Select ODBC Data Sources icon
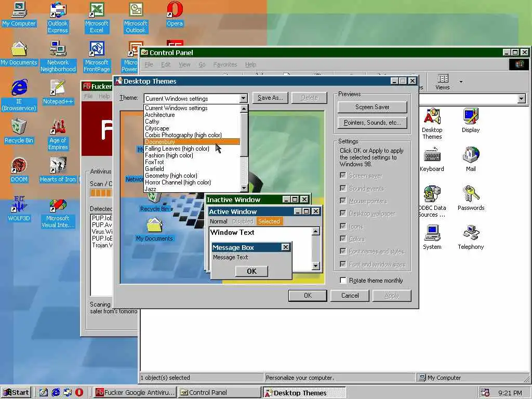Screen dimensions: 532x399 click(432, 202)
